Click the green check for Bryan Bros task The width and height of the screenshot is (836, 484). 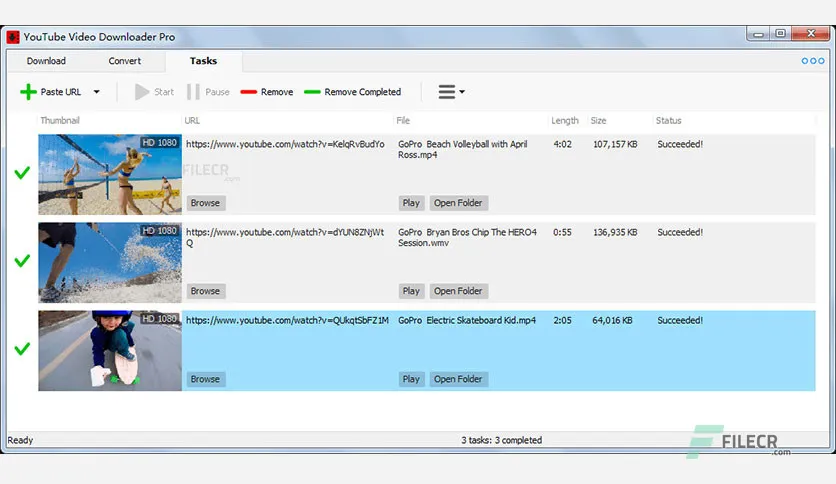(x=22, y=261)
